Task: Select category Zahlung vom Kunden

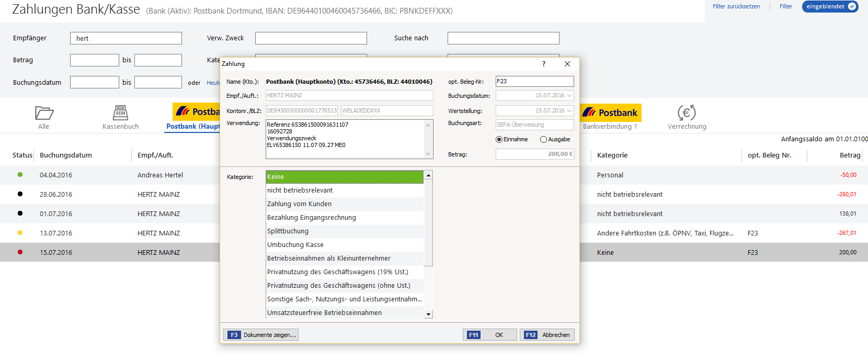Action: (345, 204)
